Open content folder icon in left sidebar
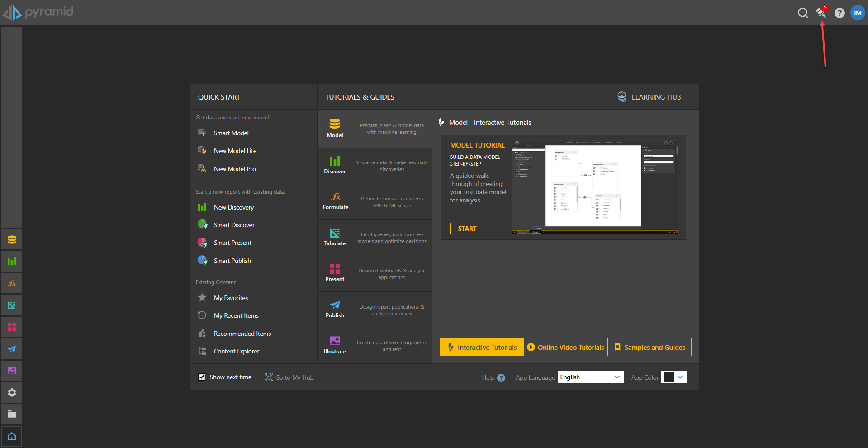Image resolution: width=868 pixels, height=448 pixels. pos(12,414)
